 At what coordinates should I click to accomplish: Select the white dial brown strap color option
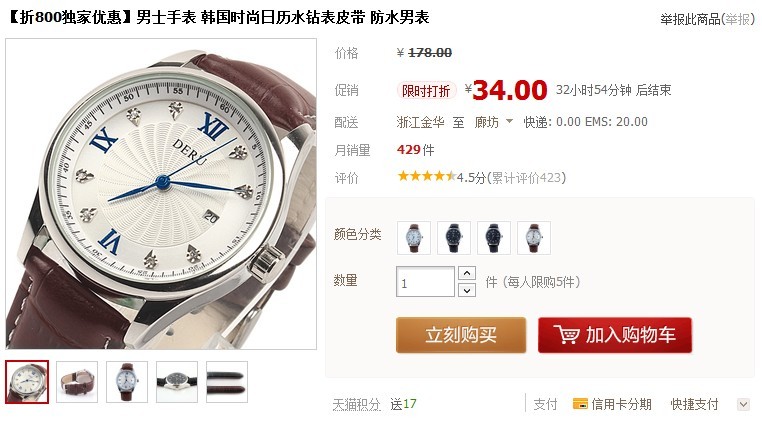[414, 238]
